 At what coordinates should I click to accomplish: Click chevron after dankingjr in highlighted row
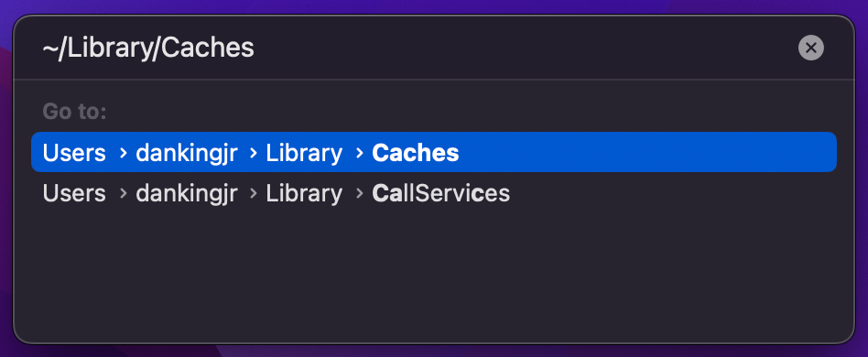[254, 153]
